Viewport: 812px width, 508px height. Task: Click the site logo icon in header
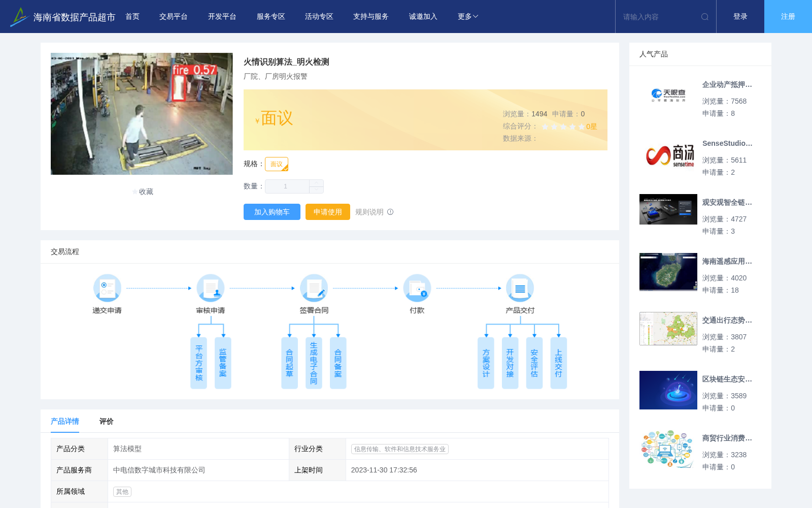[19, 17]
